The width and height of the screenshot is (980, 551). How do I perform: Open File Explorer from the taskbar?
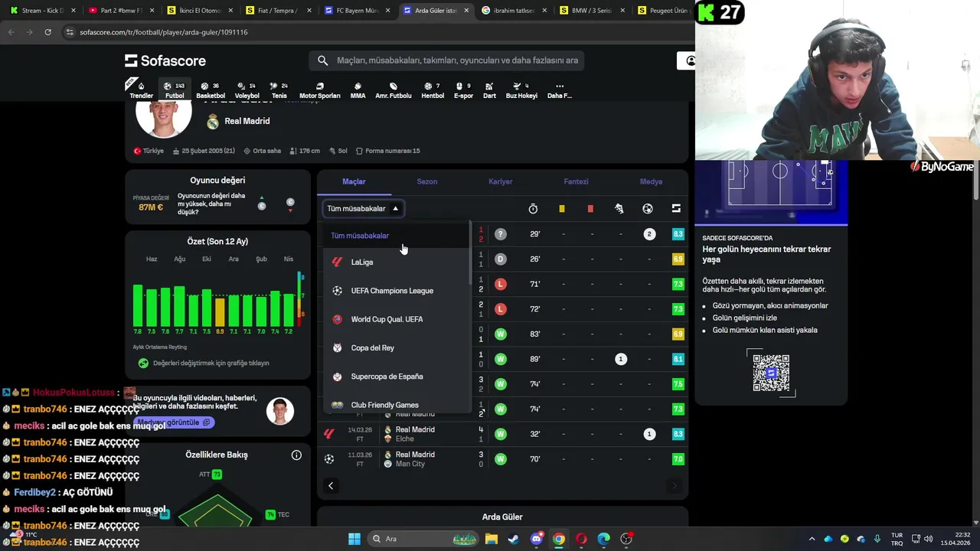point(491,539)
